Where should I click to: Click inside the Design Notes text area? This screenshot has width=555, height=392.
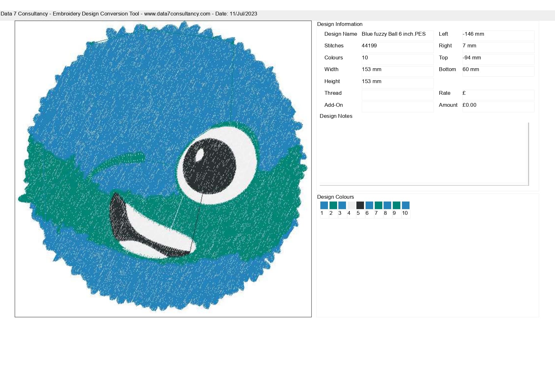(424, 154)
